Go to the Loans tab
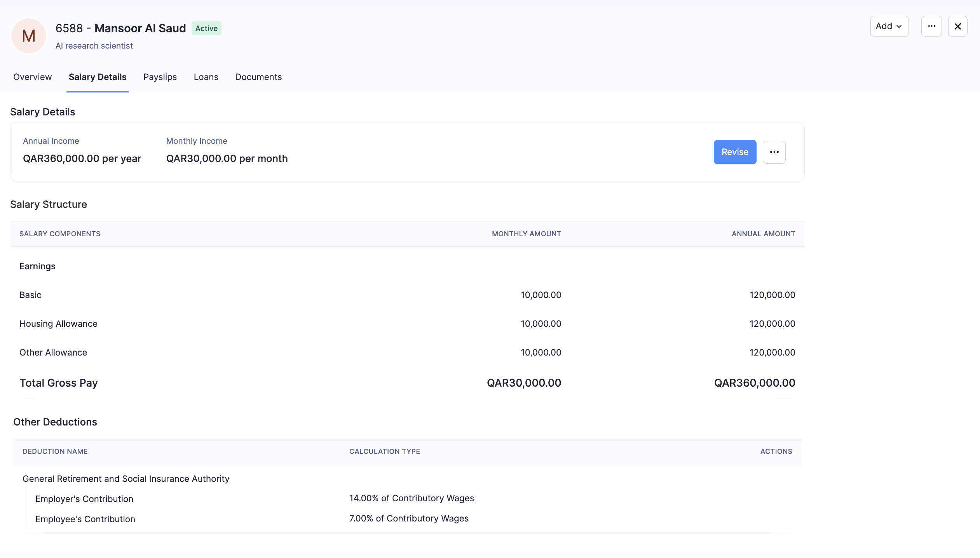Image resolution: width=980 pixels, height=558 pixels. tap(206, 77)
